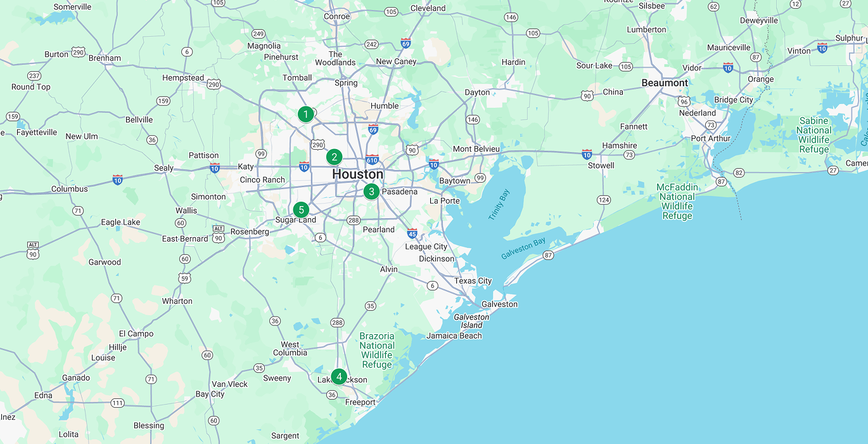This screenshot has height=444, width=868.
Task: Click the Baytown label
Action: click(x=455, y=181)
